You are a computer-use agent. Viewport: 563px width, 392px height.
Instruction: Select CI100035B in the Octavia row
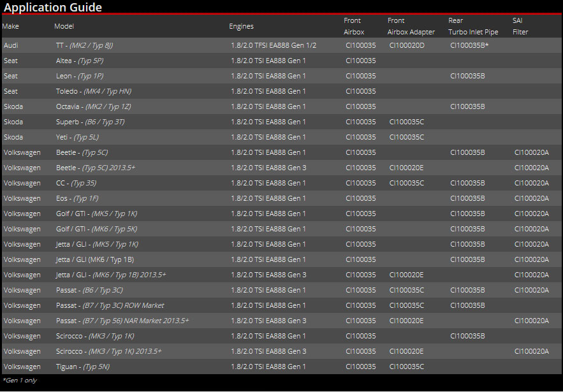click(x=467, y=106)
